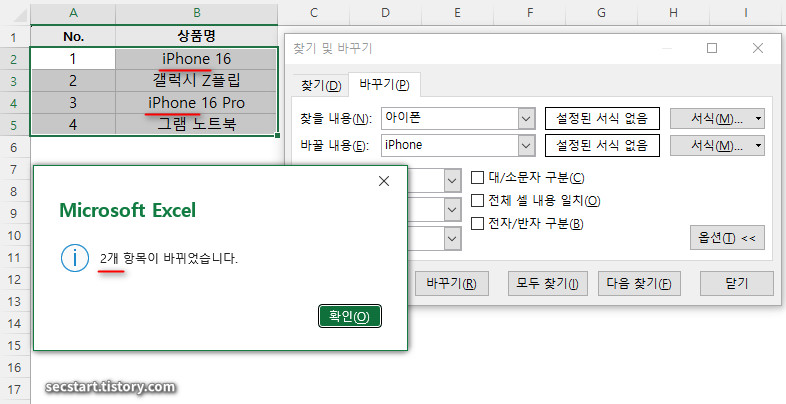The height and width of the screenshot is (404, 786).
Task: Select row 1 header
Action: 14,37
